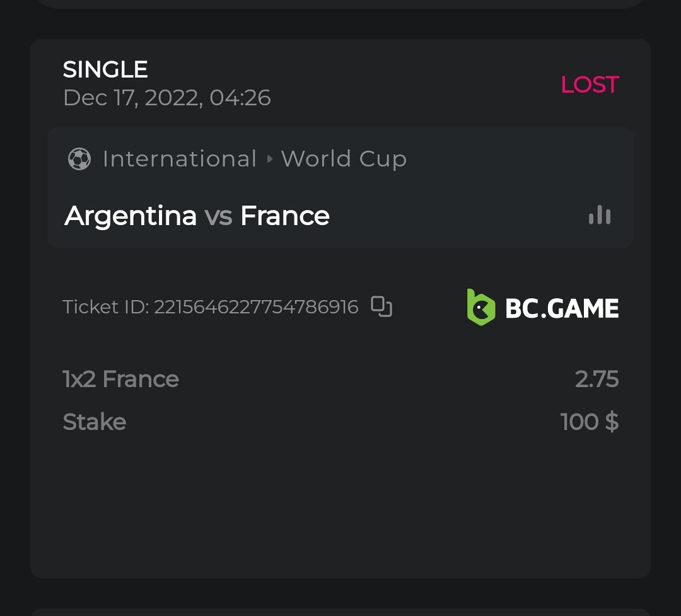681x616 pixels.
Task: Select the France team name in match title
Action: (285, 216)
